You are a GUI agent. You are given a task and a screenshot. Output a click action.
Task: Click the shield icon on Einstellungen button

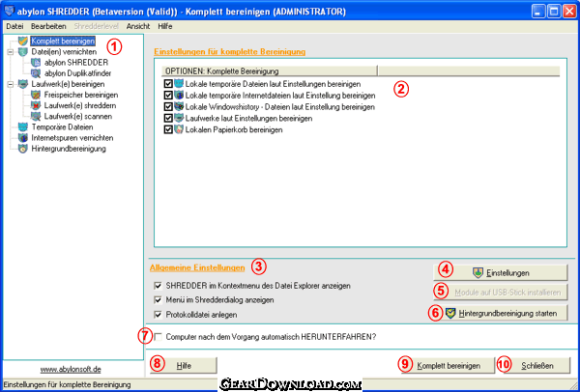pos(478,273)
